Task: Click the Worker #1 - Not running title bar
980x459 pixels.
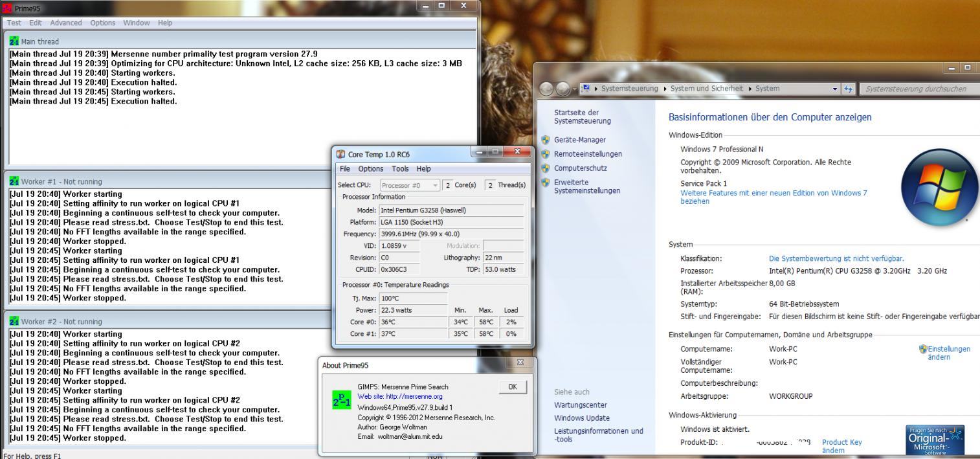Action: click(168, 181)
